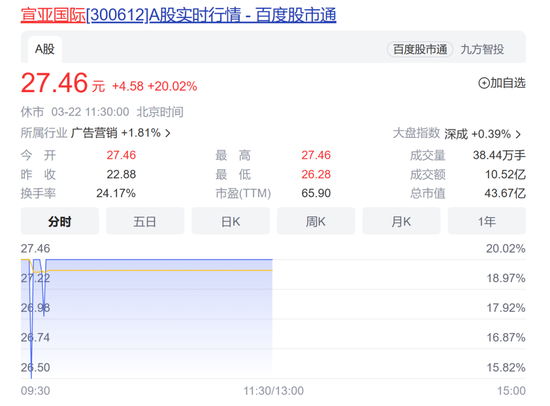
Task: Click the 09:30 time axis label
Action: coord(35,391)
